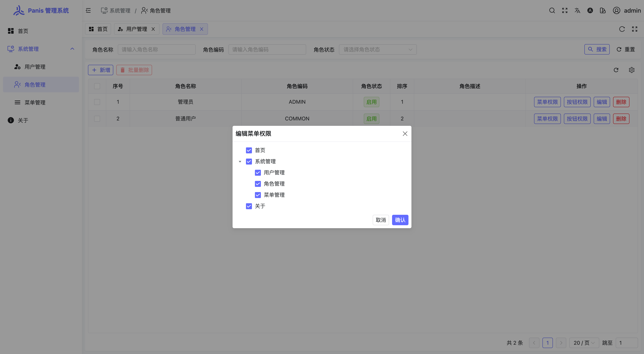
Task: Collapse 系统管理 tree node arrow
Action: coord(240,162)
